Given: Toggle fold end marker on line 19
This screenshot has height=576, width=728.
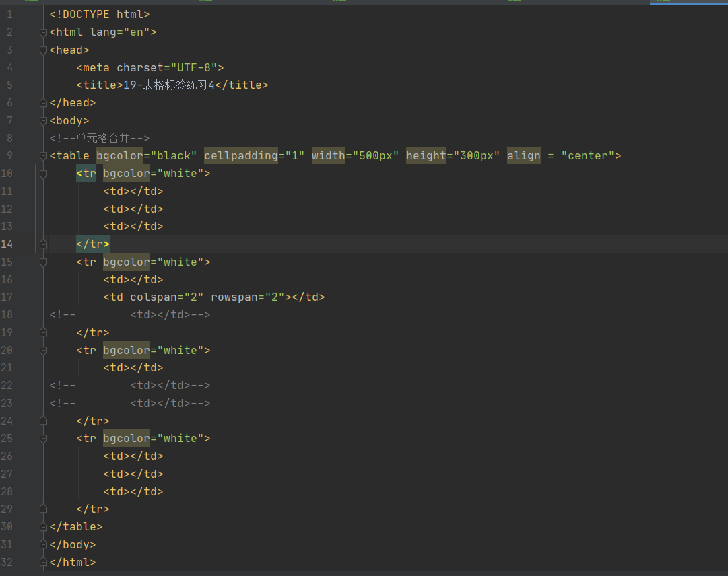Looking at the screenshot, I should 43,332.
